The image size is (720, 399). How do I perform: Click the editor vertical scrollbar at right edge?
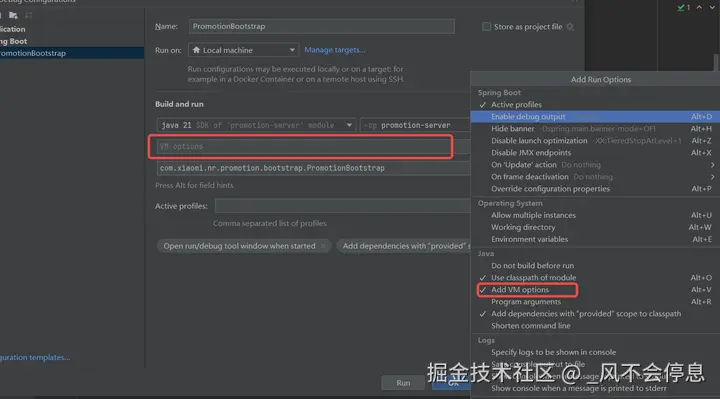click(716, 62)
